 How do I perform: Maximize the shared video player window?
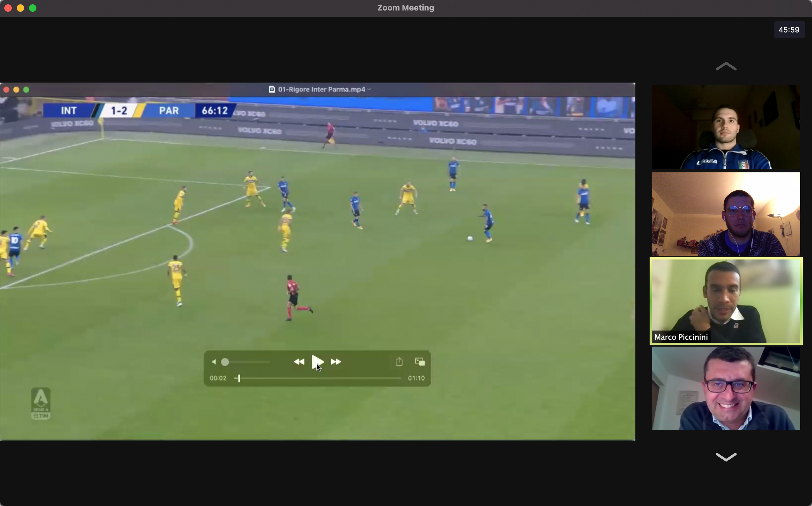pyautogui.click(x=26, y=90)
